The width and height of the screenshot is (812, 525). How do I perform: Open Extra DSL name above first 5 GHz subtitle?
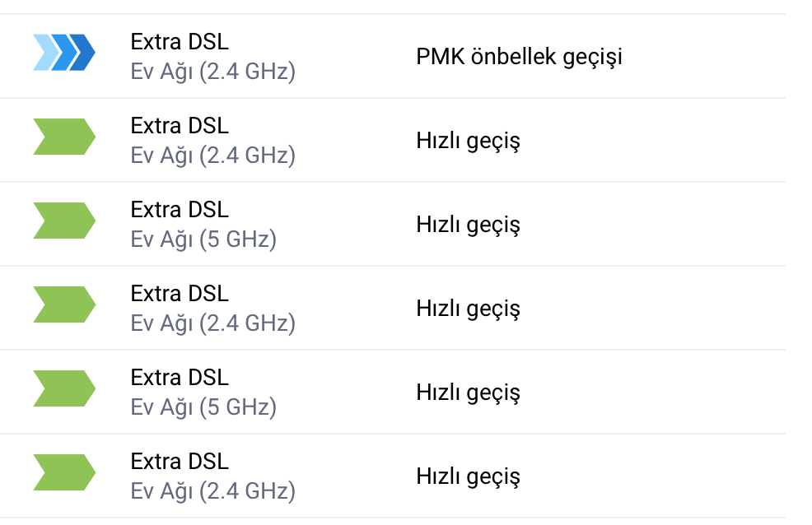click(180, 210)
